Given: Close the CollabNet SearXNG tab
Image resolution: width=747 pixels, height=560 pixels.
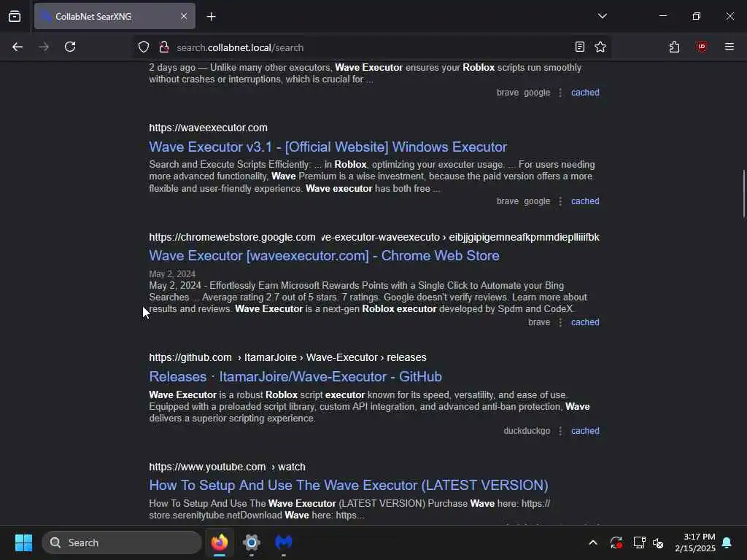Looking at the screenshot, I should pyautogui.click(x=184, y=17).
